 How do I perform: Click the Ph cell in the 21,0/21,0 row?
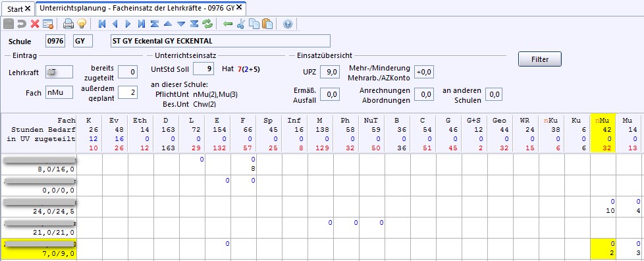346,227
